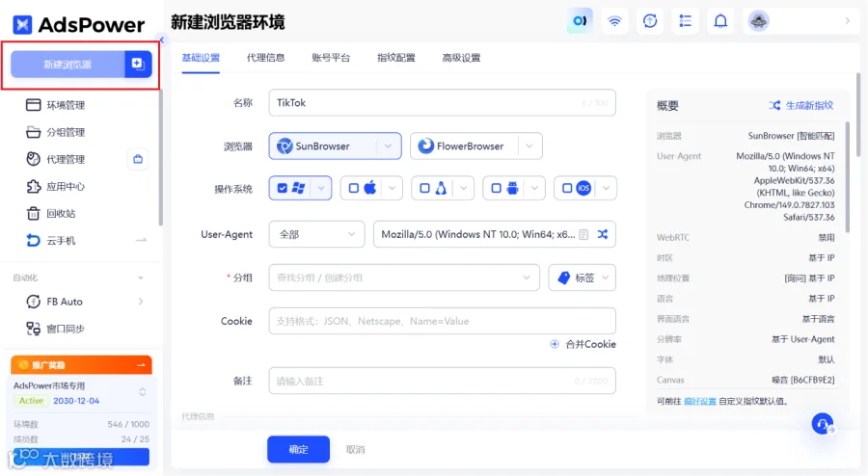This screenshot has width=868, height=476.
Task: Click 生成新指纹 in the summary panel
Action: 801,105
